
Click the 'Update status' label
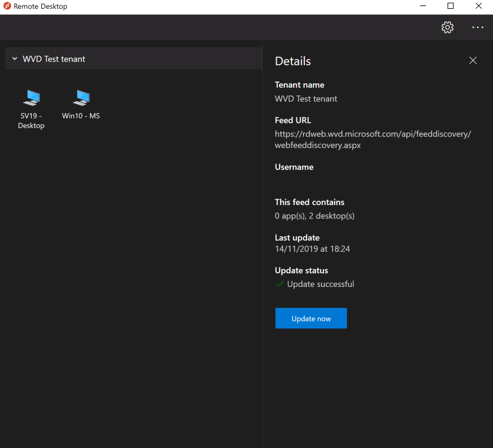(301, 271)
